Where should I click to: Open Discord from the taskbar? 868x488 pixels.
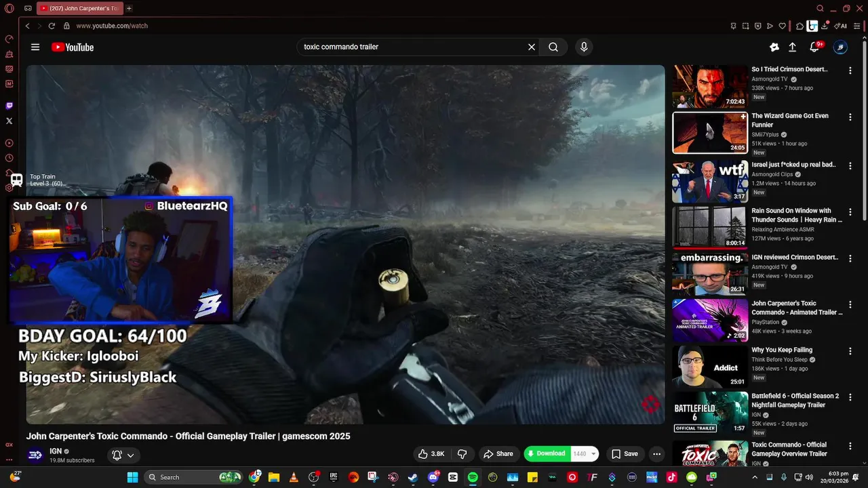(x=433, y=477)
